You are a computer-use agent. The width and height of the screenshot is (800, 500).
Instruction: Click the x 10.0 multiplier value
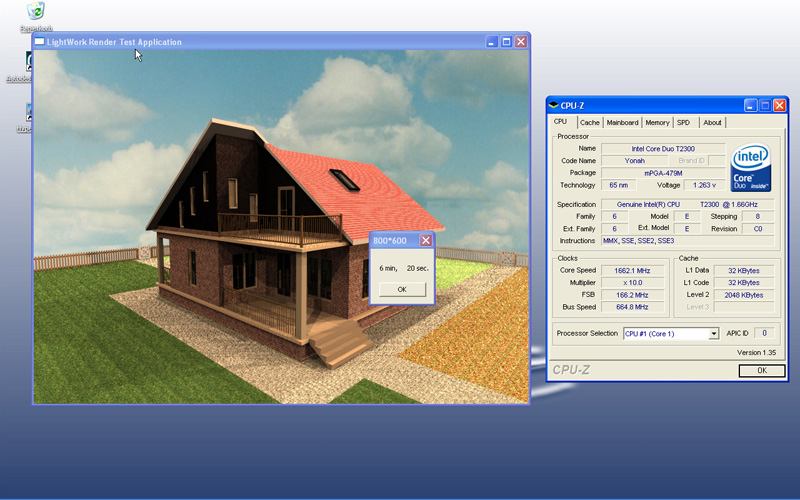tap(632, 283)
